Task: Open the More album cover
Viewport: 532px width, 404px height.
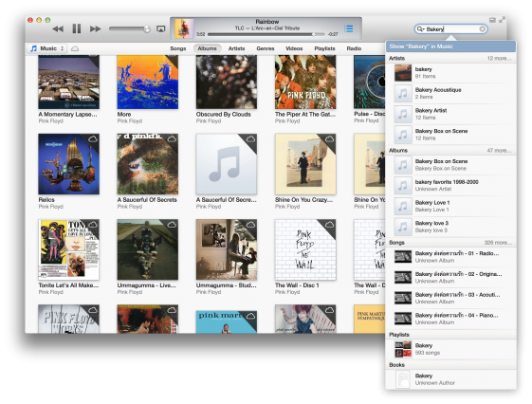Action: tap(148, 82)
